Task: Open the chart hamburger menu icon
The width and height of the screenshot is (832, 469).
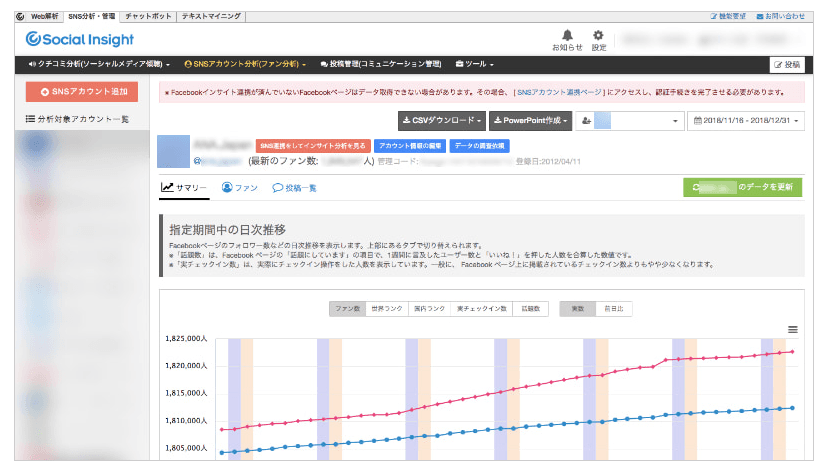Action: (793, 329)
